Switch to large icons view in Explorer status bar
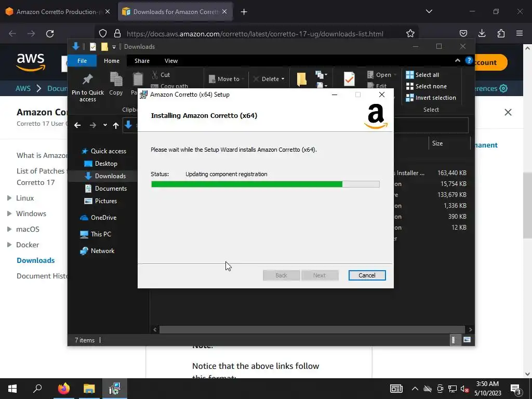 (467, 340)
